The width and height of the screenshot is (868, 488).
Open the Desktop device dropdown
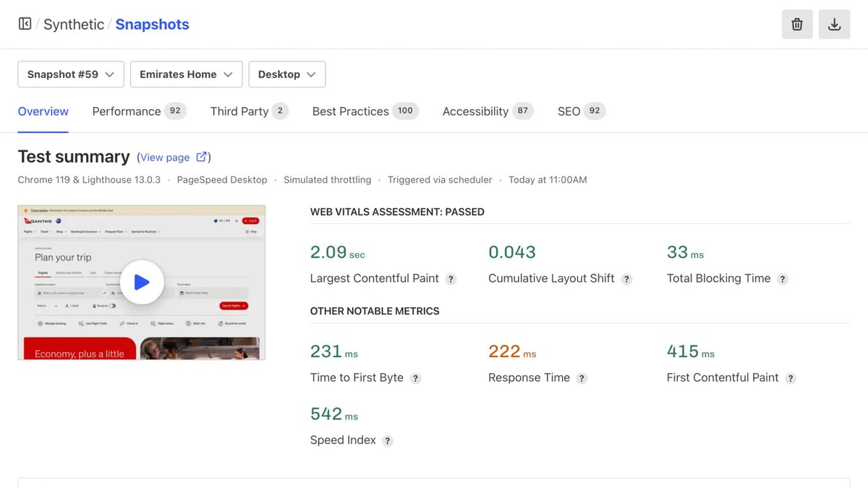coord(287,74)
